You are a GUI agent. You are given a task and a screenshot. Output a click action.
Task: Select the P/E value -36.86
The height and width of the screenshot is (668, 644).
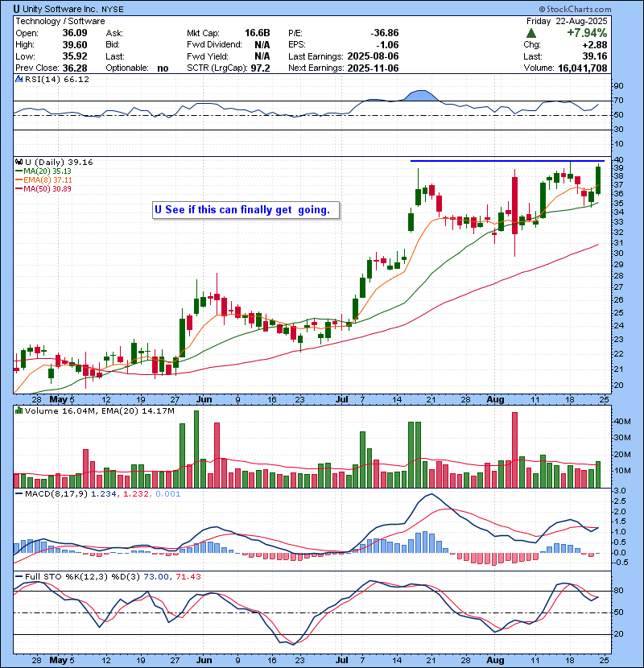(385, 33)
